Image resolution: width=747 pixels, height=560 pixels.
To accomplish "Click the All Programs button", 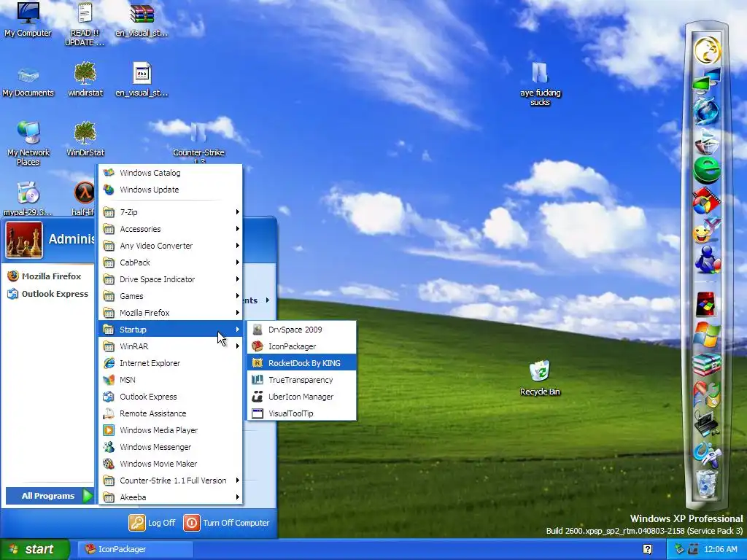I will click(50, 496).
